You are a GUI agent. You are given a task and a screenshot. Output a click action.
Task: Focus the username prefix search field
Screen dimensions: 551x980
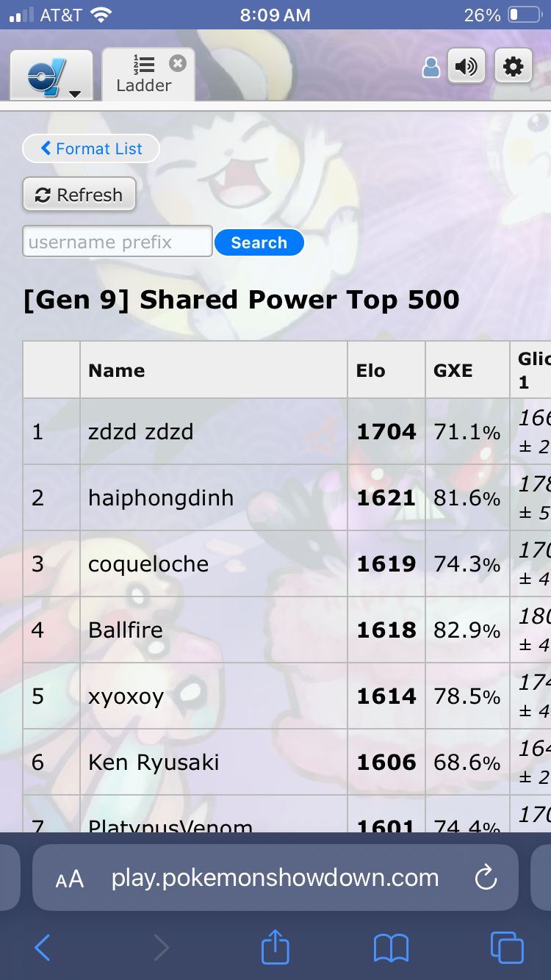118,242
